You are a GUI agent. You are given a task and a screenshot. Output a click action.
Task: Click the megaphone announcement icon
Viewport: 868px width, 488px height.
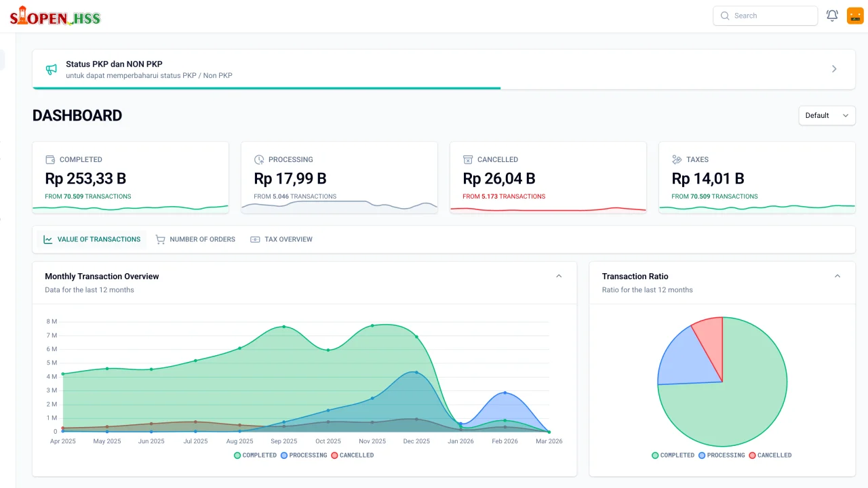(x=51, y=69)
